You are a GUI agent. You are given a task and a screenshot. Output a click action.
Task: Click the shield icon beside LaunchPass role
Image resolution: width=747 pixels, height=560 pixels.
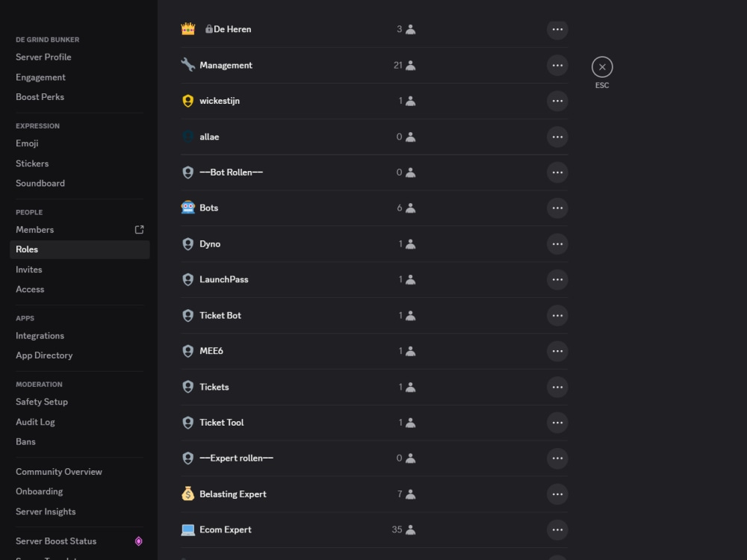[188, 279]
